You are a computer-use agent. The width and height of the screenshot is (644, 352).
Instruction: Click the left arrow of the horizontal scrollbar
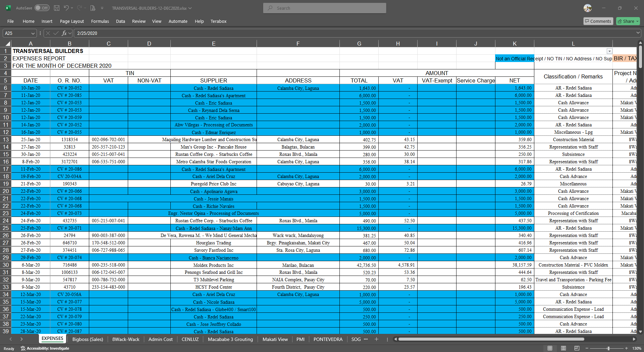click(x=396, y=339)
